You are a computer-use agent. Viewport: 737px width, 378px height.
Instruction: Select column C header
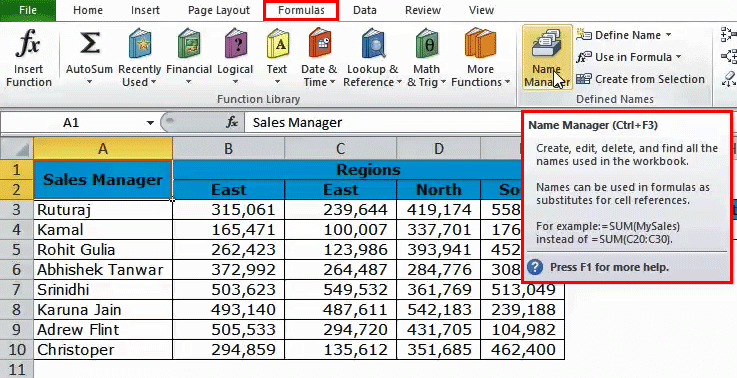340,149
